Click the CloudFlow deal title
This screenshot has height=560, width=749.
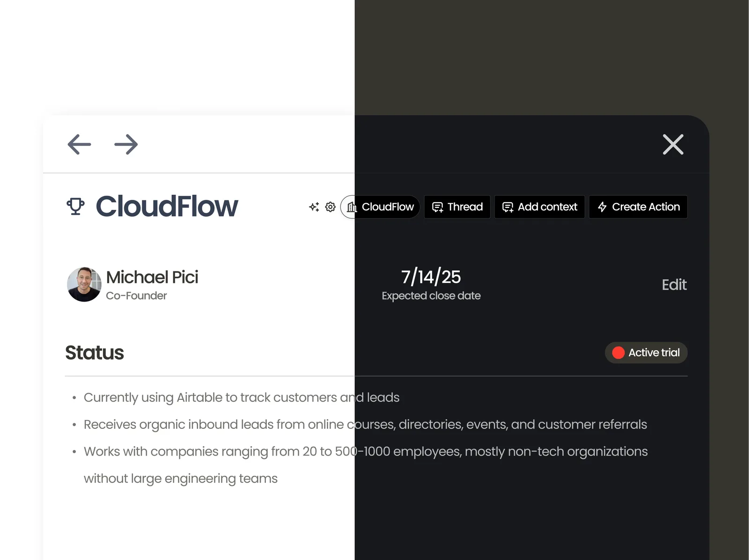point(167,206)
